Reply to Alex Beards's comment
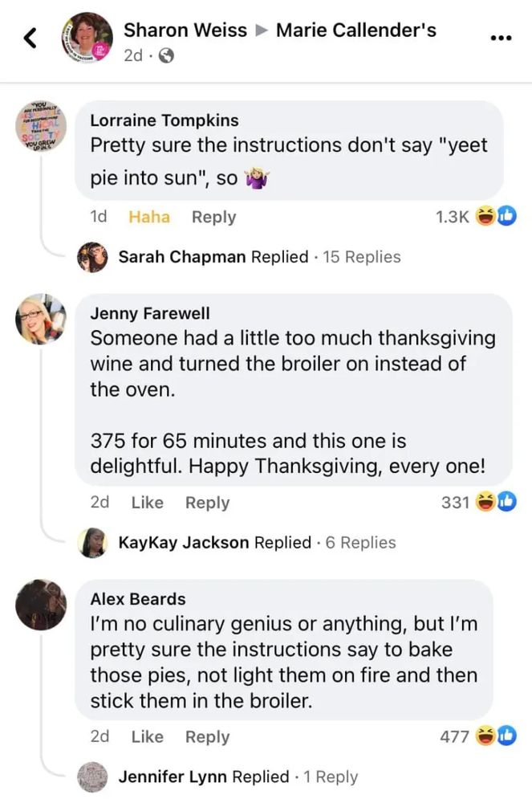 click(x=207, y=736)
